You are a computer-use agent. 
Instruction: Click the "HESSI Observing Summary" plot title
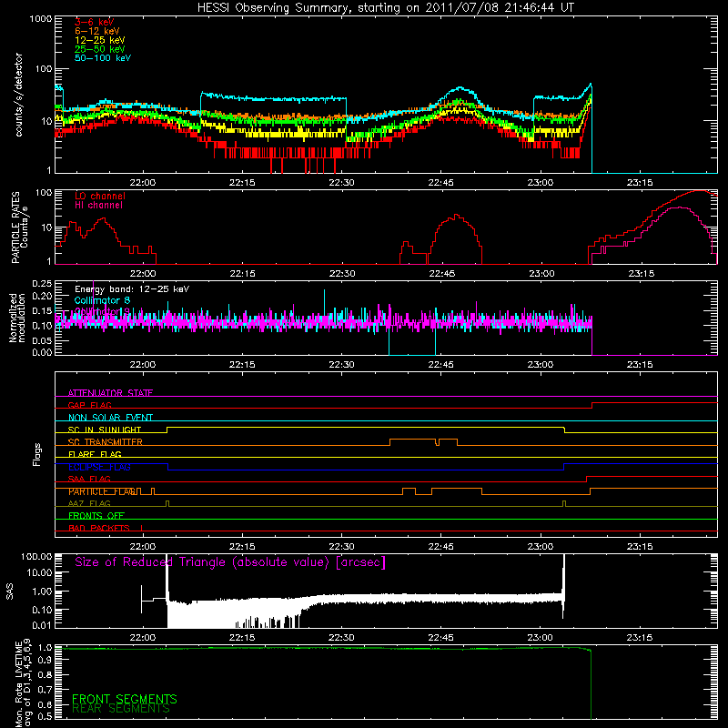[x=386, y=8]
